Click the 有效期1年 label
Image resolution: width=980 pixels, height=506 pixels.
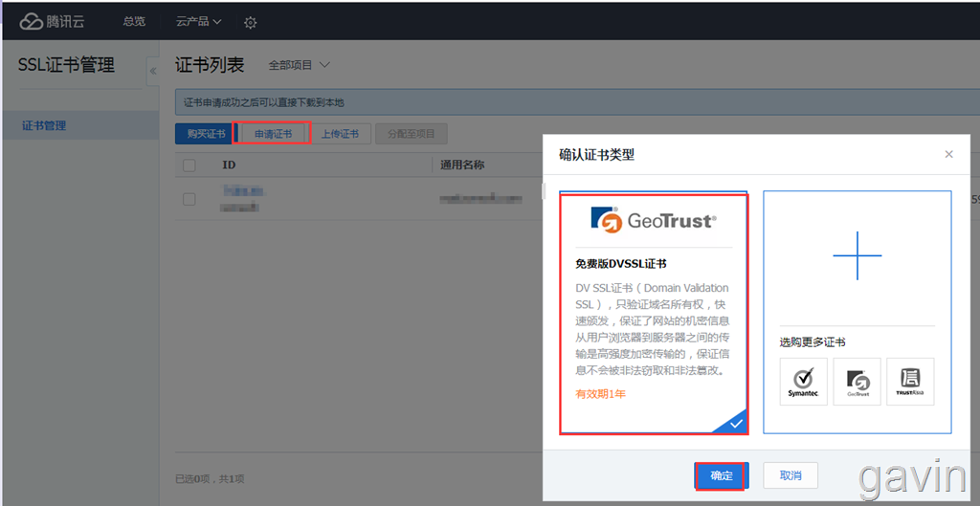[601, 393]
